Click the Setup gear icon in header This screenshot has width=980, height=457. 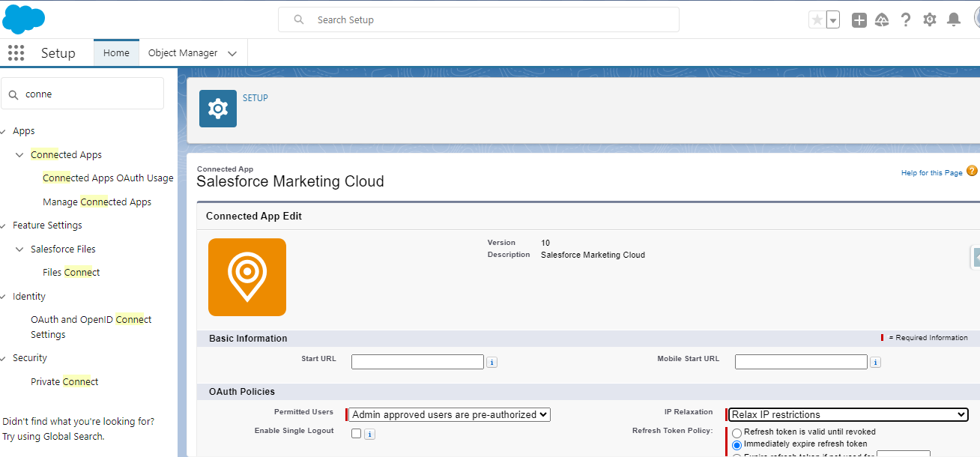point(929,19)
